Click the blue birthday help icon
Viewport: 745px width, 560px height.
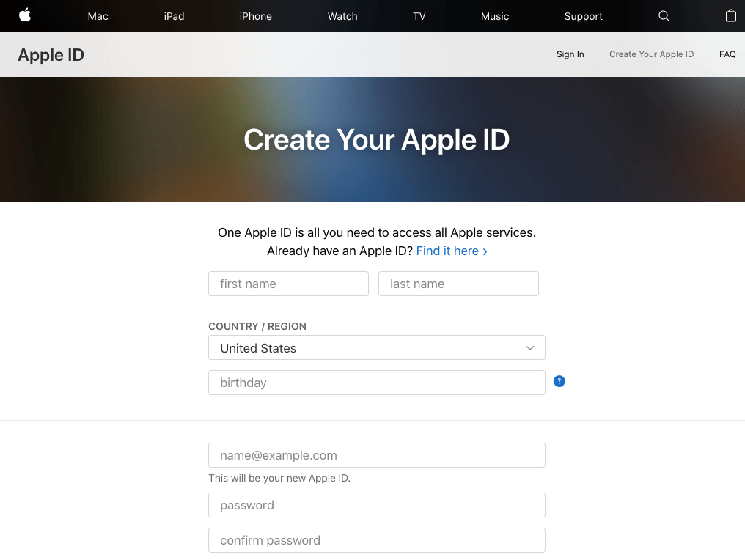click(559, 381)
